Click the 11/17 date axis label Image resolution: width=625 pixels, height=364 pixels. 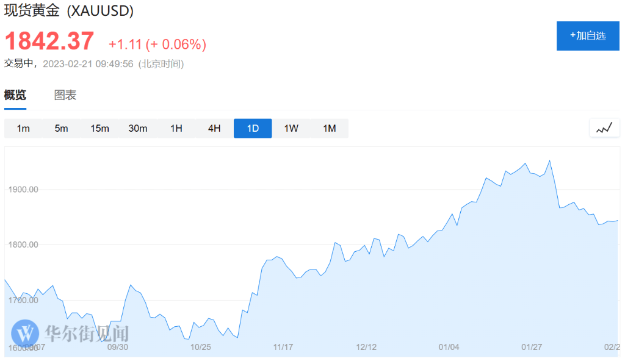tap(283, 347)
